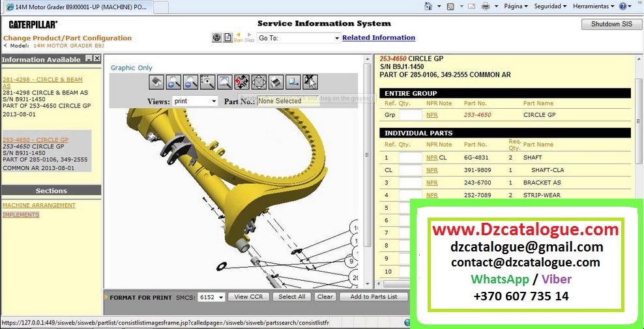Click the printer icon in graphic toolbar

(276, 82)
